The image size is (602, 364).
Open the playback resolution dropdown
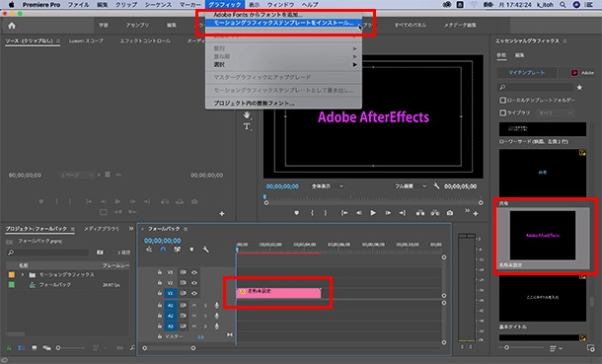[x=411, y=186]
